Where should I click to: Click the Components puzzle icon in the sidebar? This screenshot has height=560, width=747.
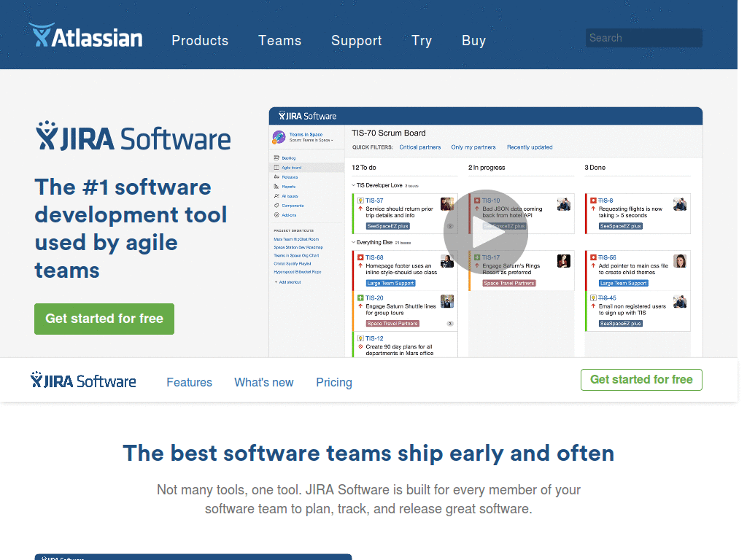[276, 205]
